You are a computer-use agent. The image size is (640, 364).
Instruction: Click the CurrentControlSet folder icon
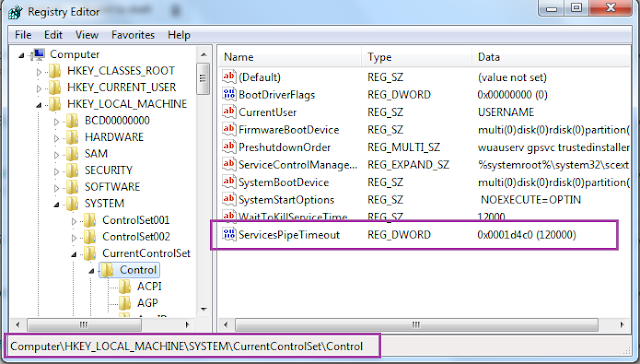90,253
